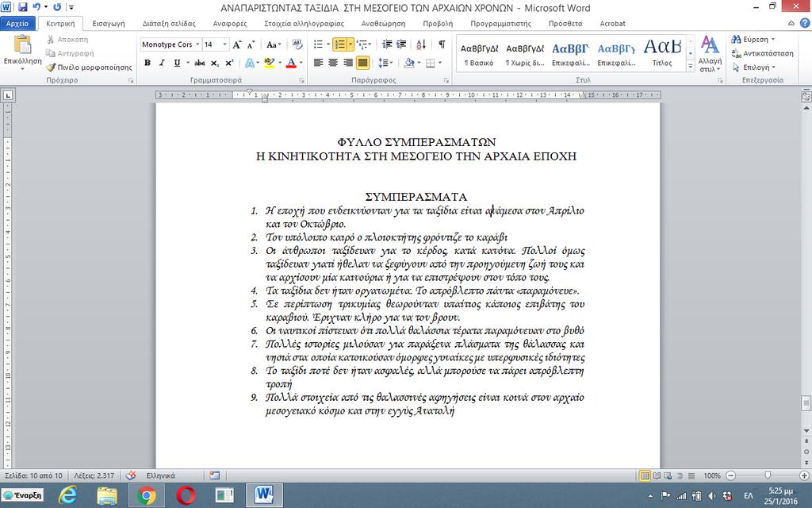Click the Redo icon in quick access toolbar
Viewport: 812px width, 508px height.
(57, 7)
